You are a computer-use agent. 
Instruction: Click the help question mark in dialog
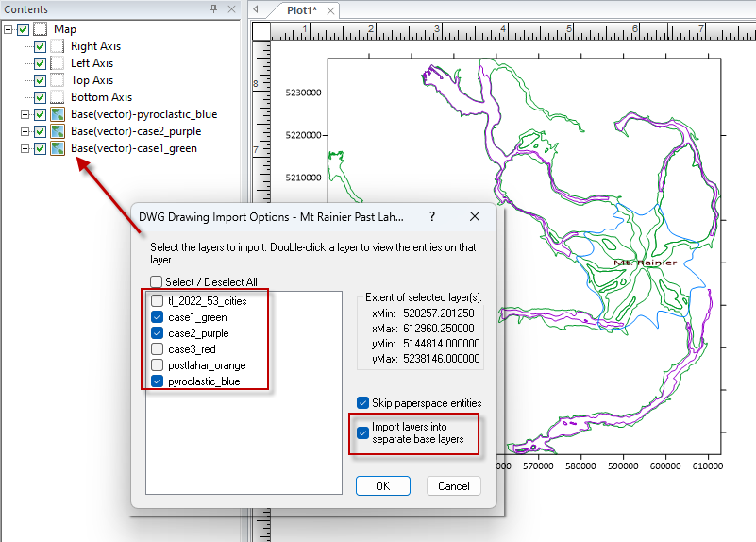tap(431, 216)
